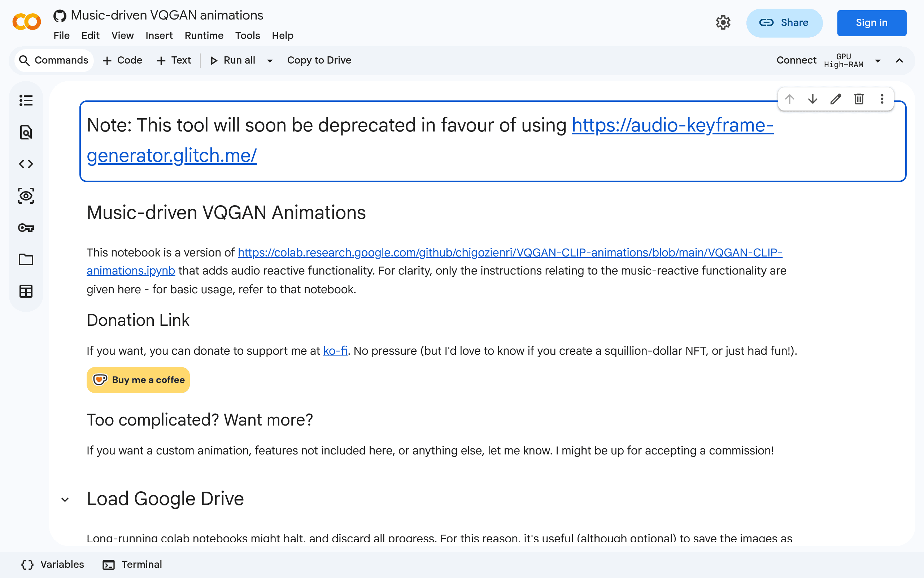Image resolution: width=924 pixels, height=578 pixels.
Task: Open the Code snippets sidebar panel
Action: coord(26,164)
